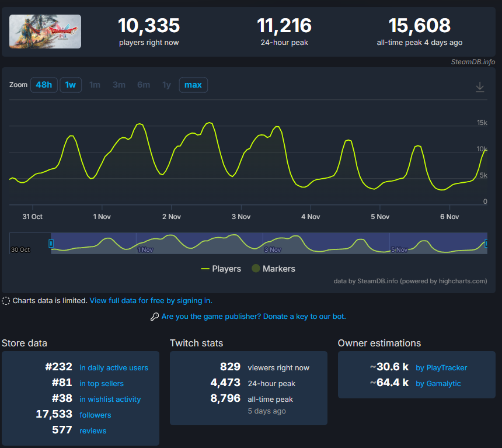Click the key icon beside publisher link

tap(154, 317)
